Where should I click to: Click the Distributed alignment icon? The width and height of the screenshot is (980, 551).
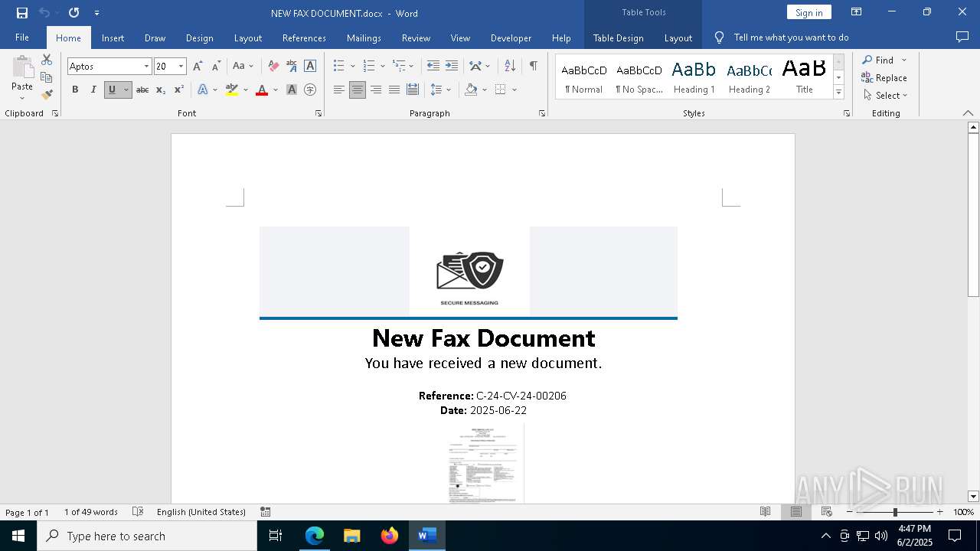click(413, 90)
